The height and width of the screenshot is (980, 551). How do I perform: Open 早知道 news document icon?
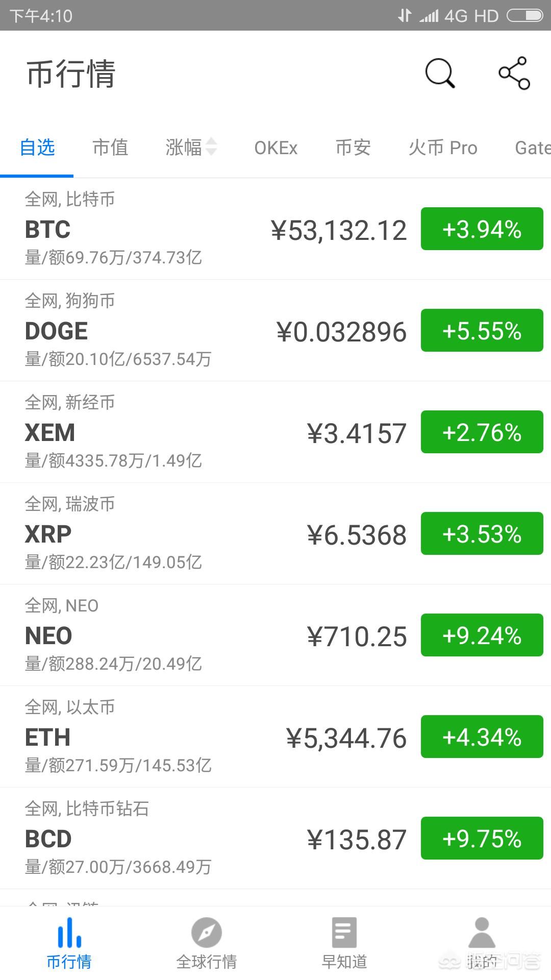(344, 933)
